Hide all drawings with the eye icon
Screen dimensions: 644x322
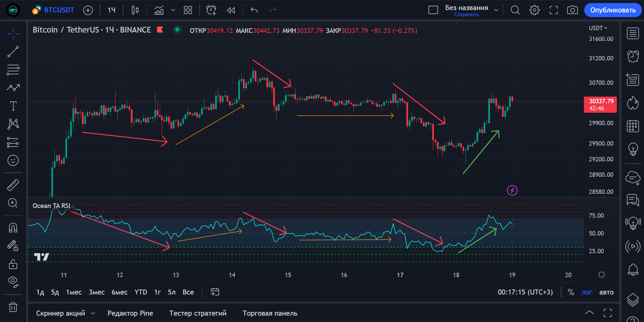[13, 281]
